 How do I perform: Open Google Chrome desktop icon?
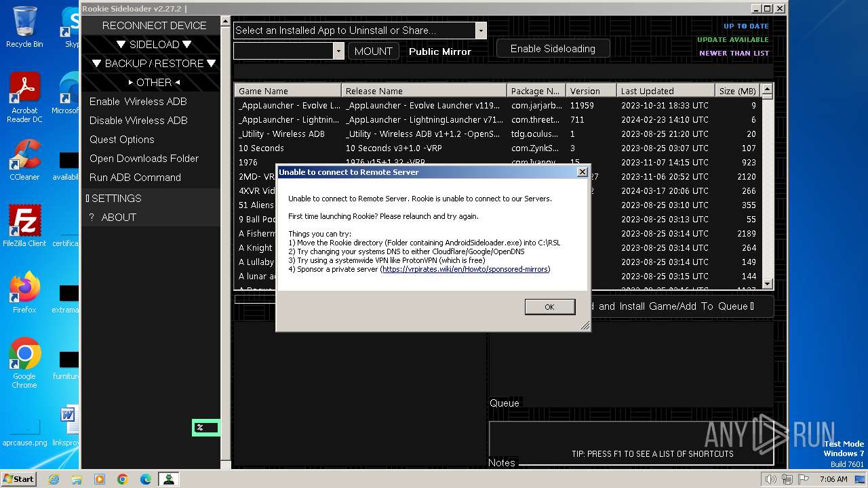coord(24,363)
